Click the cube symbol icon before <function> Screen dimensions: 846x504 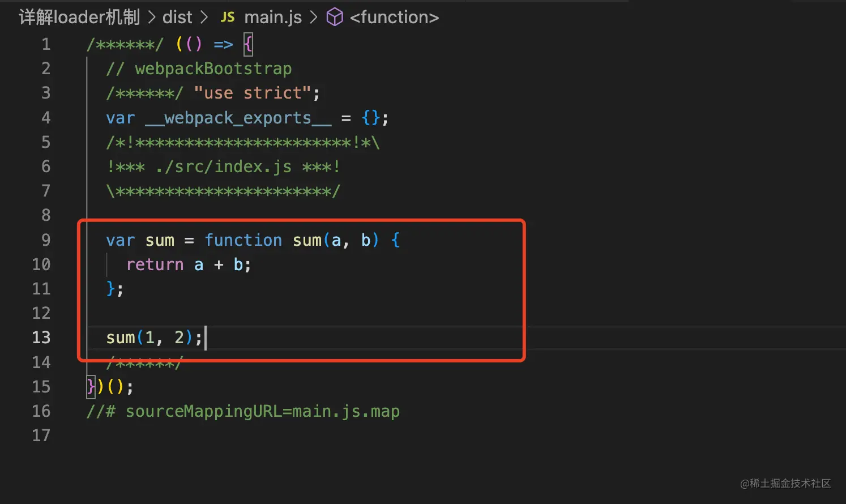[335, 17]
